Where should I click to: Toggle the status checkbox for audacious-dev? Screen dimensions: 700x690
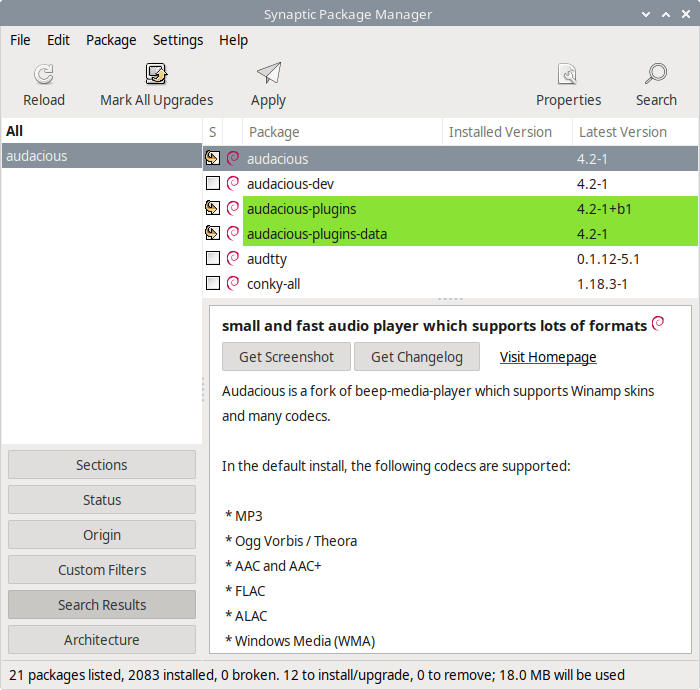213,183
